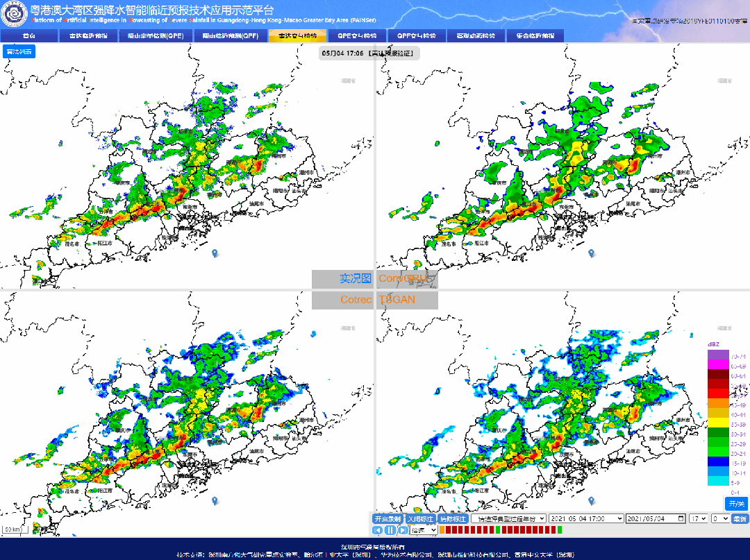The width and height of the screenshot is (750, 560).
Task: Click the 2021/05/04 date input field
Action: 656,518
